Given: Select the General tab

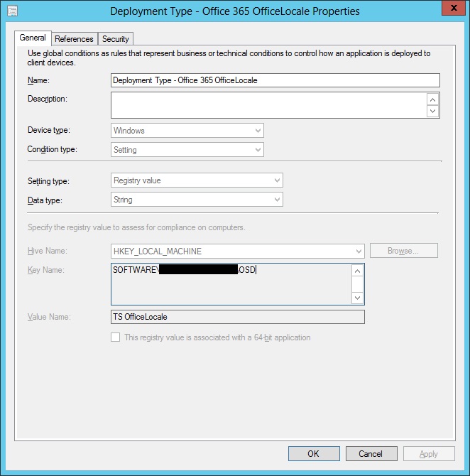Looking at the screenshot, I should tap(33, 38).
